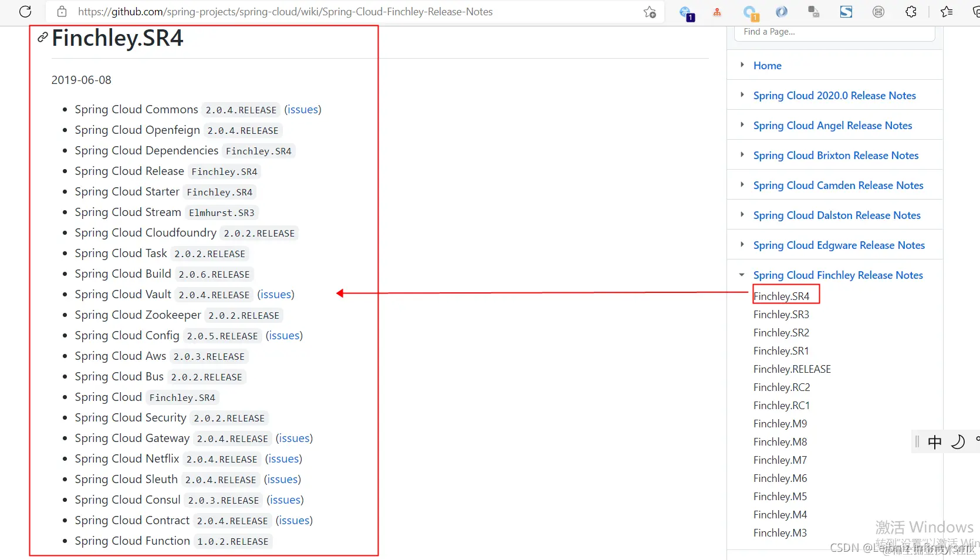Open the blue chat extension icon
This screenshot has width=980, height=560.
coord(751,13)
